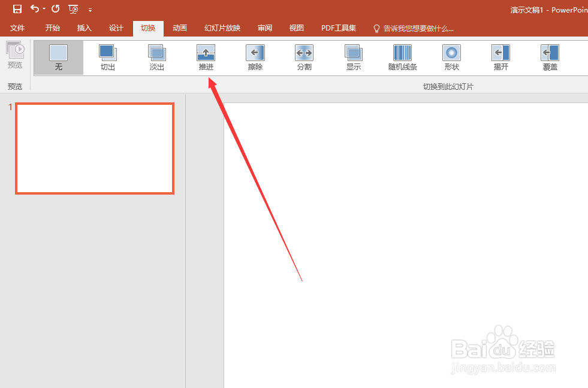Image resolution: width=588 pixels, height=388 pixels.
Task: Apply the 形状 (Shape) transition
Action: (x=451, y=57)
